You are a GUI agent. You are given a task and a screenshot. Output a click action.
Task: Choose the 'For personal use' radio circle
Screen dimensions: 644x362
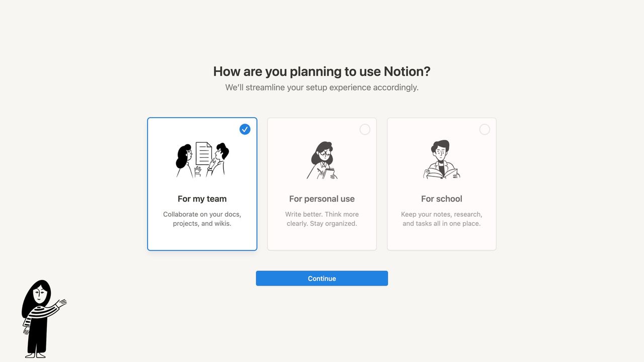(365, 129)
